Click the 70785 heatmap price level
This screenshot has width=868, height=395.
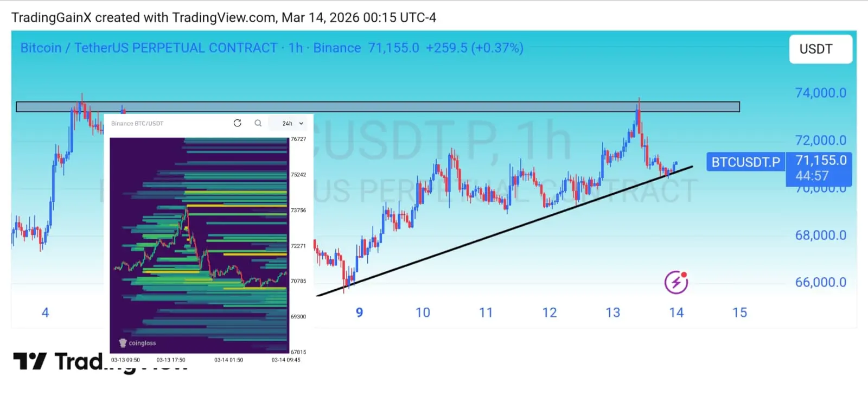[298, 281]
